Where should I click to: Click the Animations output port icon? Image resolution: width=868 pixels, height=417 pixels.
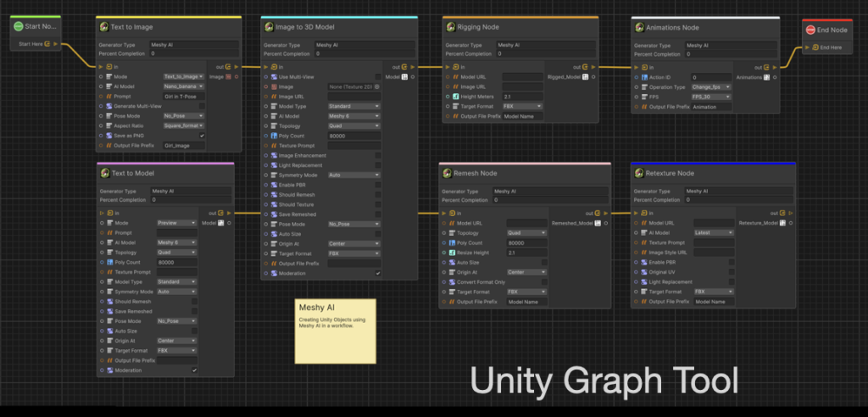(766, 76)
